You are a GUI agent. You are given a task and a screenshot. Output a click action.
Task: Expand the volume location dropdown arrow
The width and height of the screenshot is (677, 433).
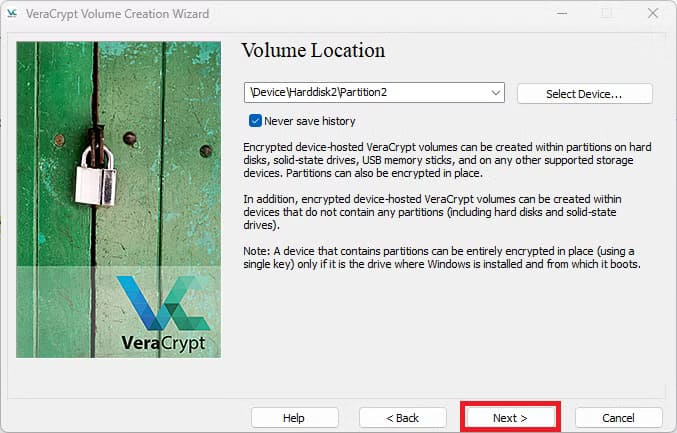(496, 92)
